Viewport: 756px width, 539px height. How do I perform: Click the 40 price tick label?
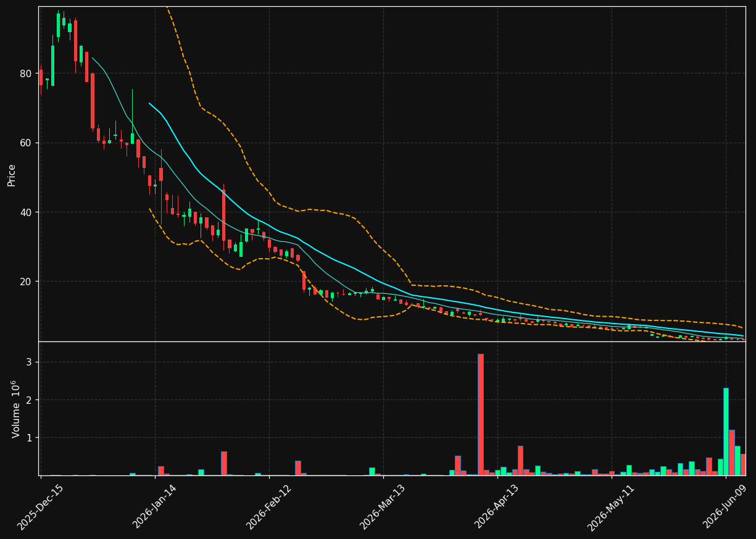pyautogui.click(x=25, y=212)
